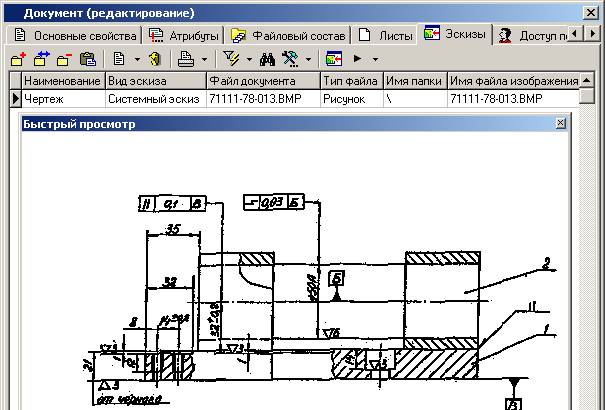Viewport: 605px width, 410px height.
Task: Click the hammer and wrench tools icon
Action: 290,59
